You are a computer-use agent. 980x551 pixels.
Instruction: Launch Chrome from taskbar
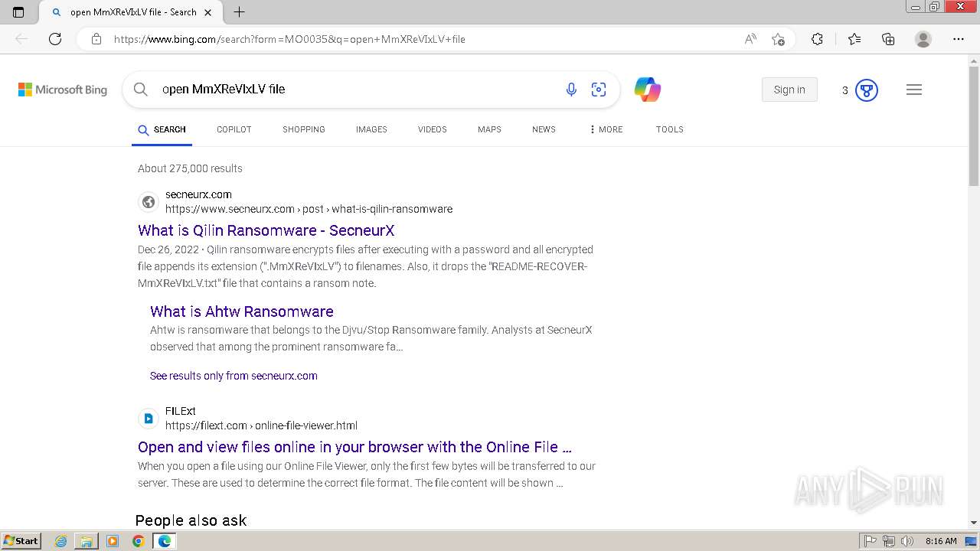(x=138, y=541)
